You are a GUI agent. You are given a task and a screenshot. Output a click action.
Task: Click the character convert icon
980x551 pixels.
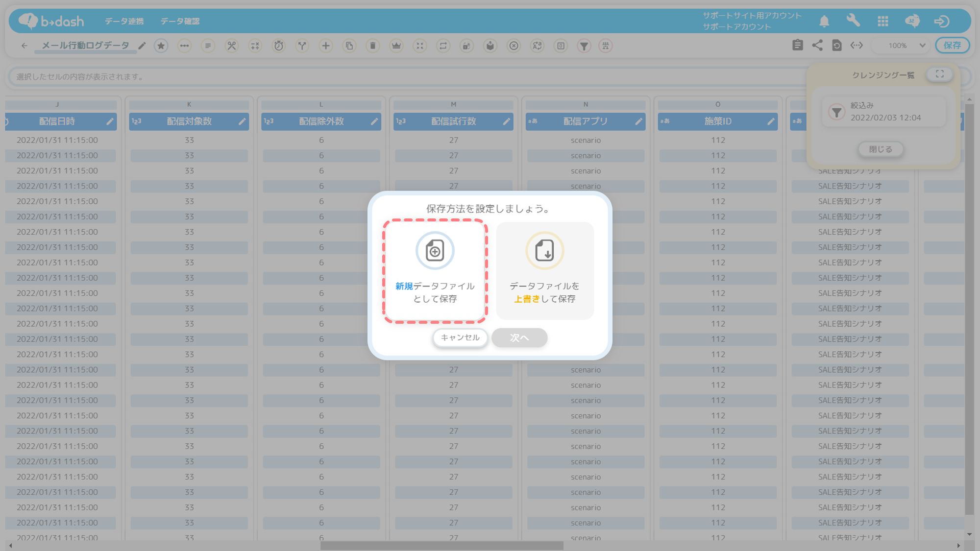[537, 46]
